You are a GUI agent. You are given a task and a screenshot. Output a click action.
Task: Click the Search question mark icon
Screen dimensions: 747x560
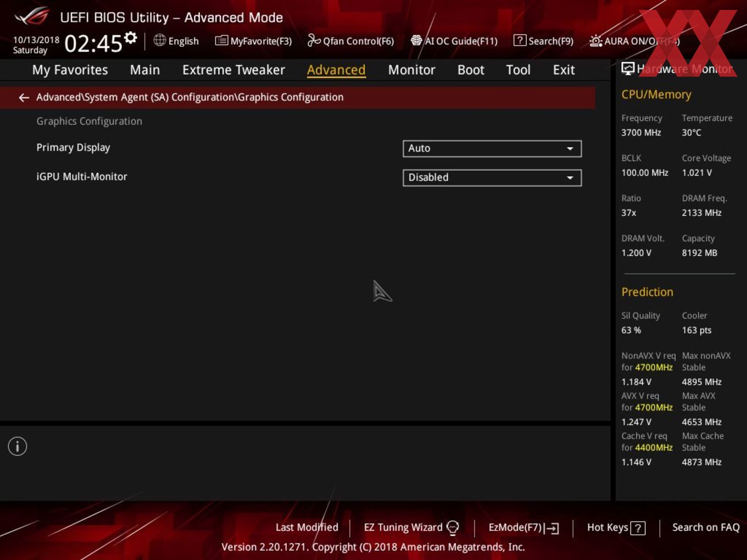[x=520, y=40]
